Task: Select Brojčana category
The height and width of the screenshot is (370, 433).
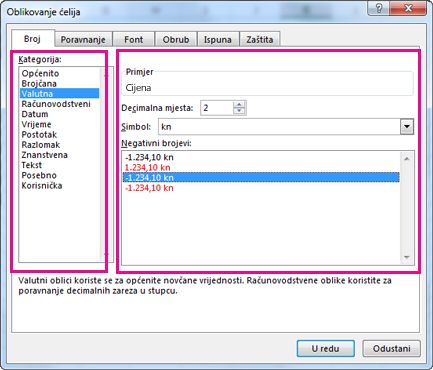Action: tap(59, 83)
